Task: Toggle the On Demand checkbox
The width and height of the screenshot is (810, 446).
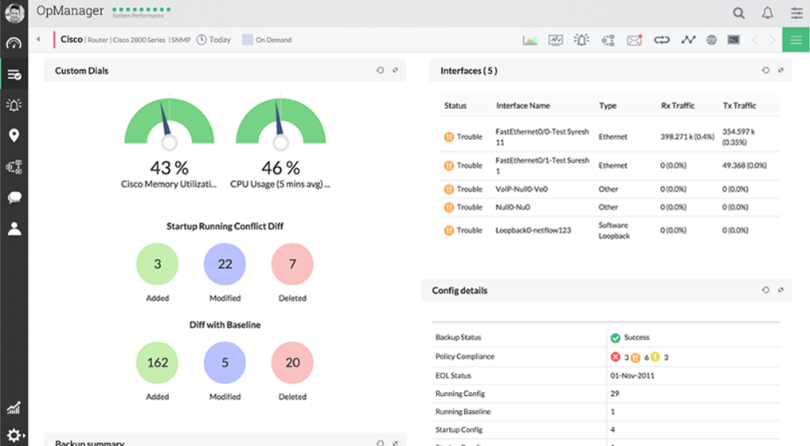Action: [x=248, y=40]
